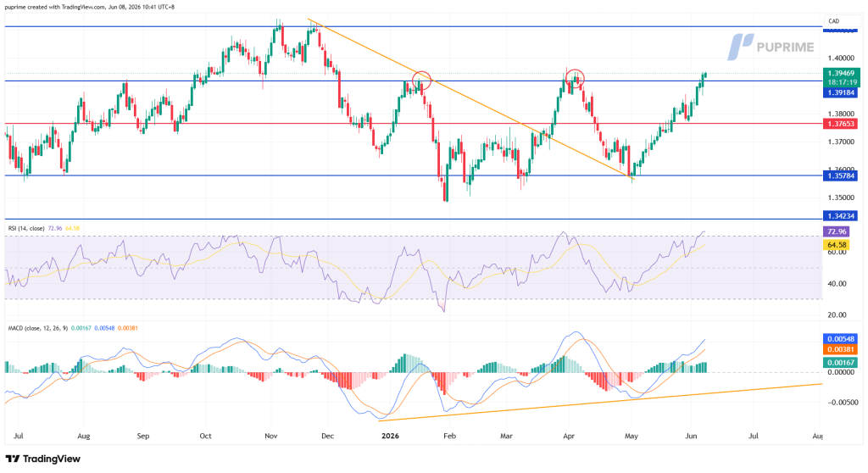The height and width of the screenshot is (473, 868).
Task: Click the Jun label on time axis
Action: click(691, 436)
